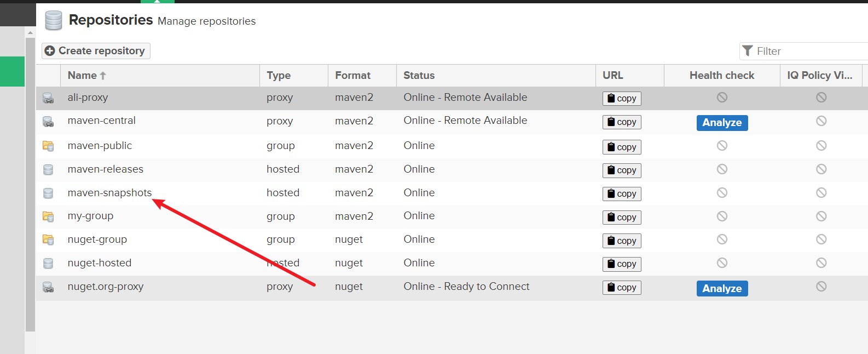
Task: Click the disabled health check icon for ali-proxy
Action: (722, 98)
